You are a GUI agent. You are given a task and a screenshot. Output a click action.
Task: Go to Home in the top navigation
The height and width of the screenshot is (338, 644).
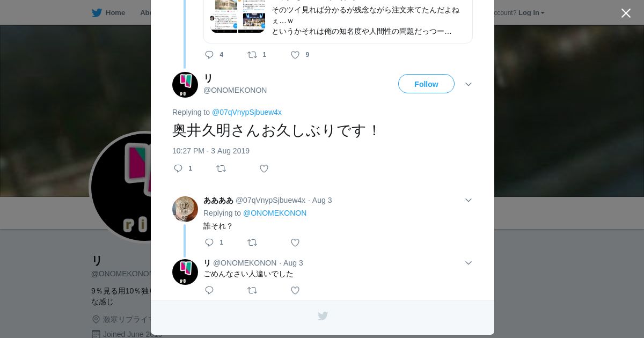click(108, 13)
